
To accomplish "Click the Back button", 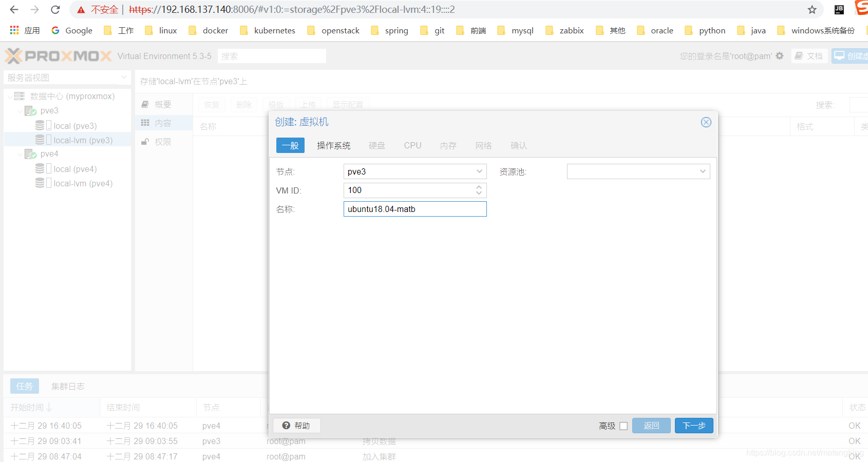I will (x=651, y=426).
